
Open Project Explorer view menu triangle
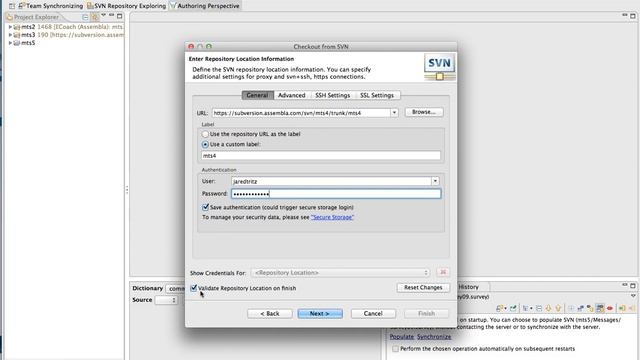pos(103,16)
